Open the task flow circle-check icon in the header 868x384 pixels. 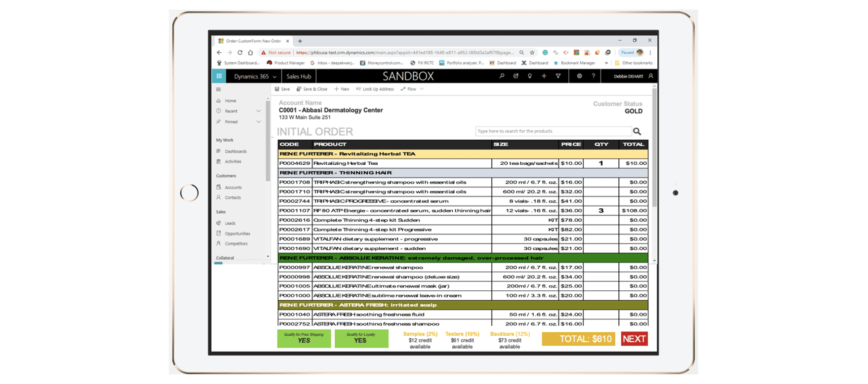[516, 76]
